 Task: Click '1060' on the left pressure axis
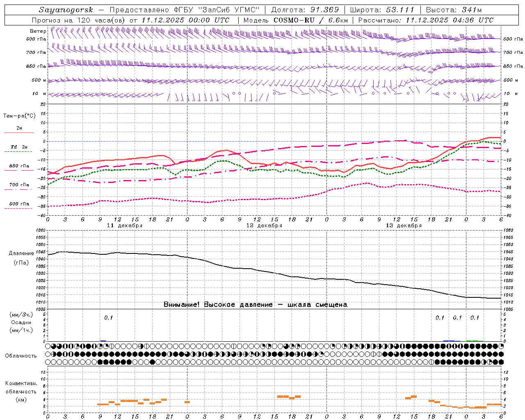click(41, 231)
